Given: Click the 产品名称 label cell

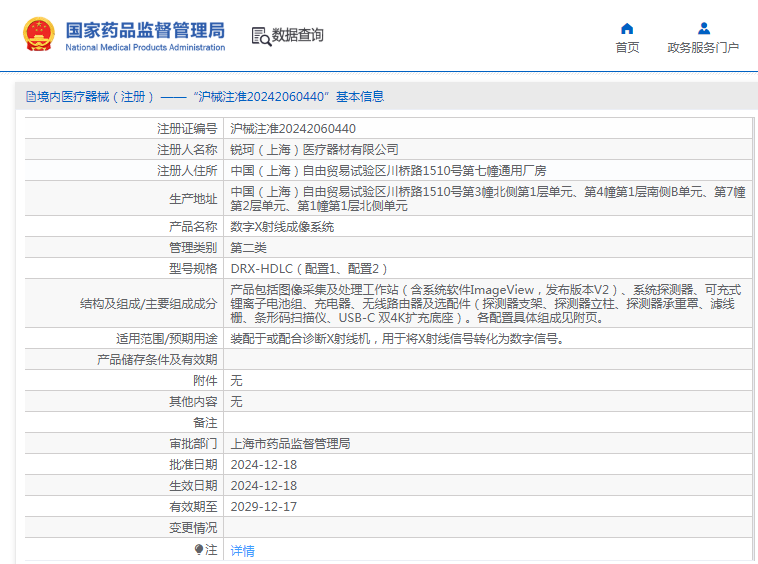Looking at the screenshot, I should tap(193, 227).
